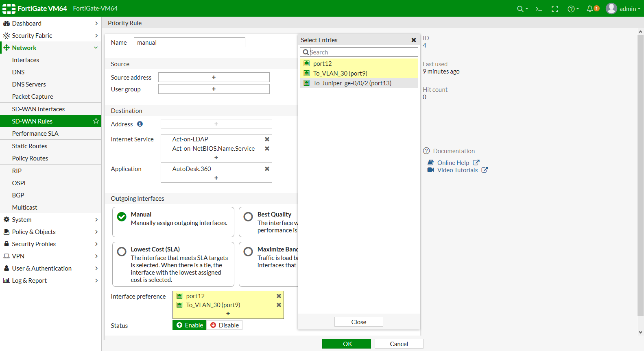This screenshot has height=351, width=644.
Task: Select the Lowest Cost (SLA) mode
Action: pos(173,264)
